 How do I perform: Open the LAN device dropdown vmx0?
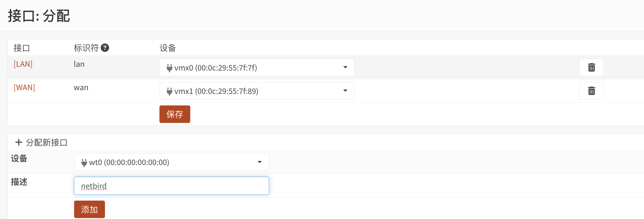tap(257, 67)
